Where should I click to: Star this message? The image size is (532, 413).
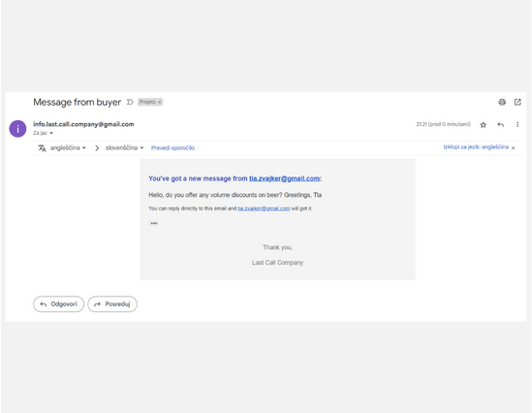[x=484, y=125]
